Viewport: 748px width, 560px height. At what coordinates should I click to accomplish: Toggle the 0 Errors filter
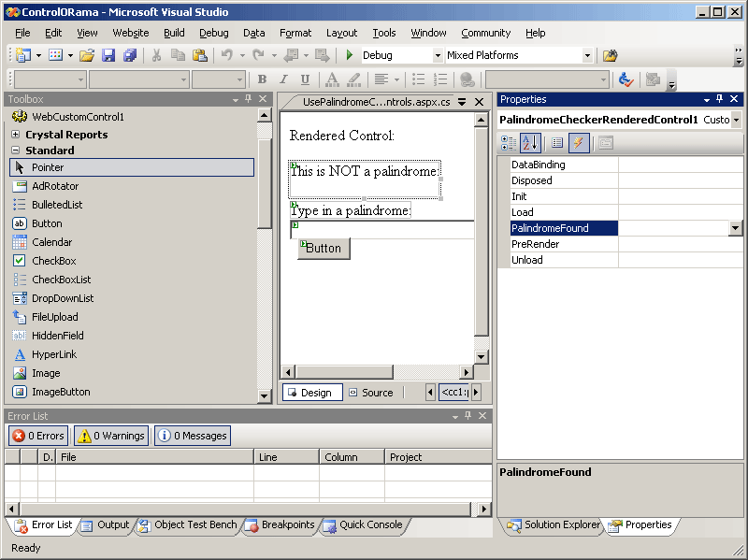[38, 436]
